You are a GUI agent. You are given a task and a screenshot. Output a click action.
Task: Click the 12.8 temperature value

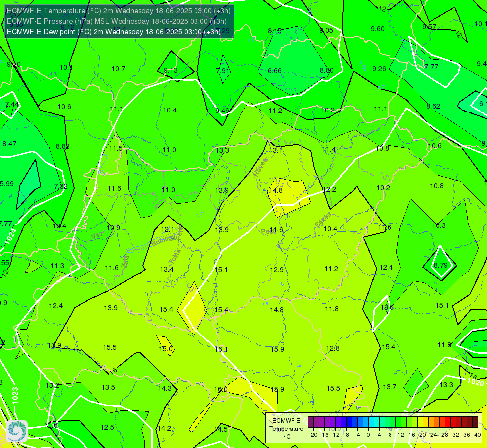click(x=333, y=348)
